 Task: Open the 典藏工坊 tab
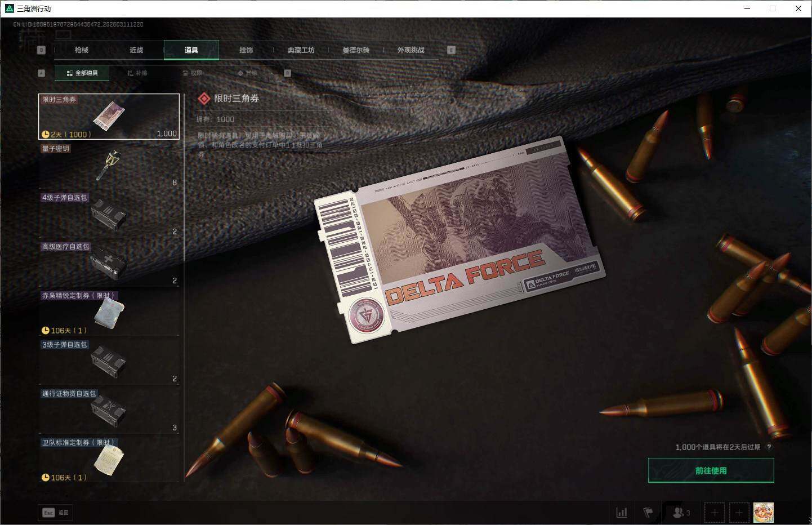click(x=301, y=50)
